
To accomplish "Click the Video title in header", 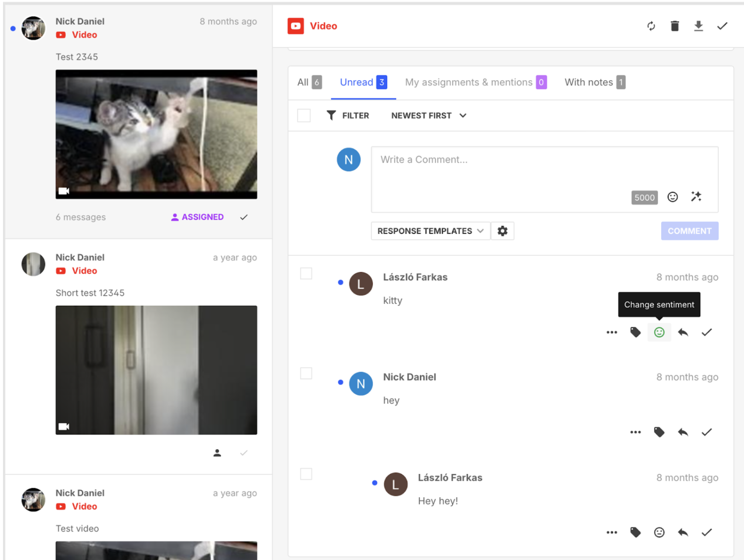I will pos(323,26).
